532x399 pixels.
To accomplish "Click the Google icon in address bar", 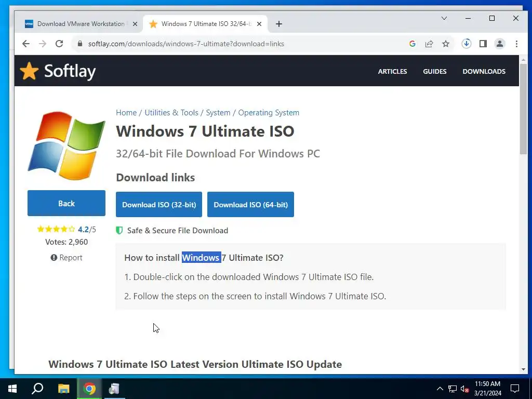I will pyautogui.click(x=412, y=44).
